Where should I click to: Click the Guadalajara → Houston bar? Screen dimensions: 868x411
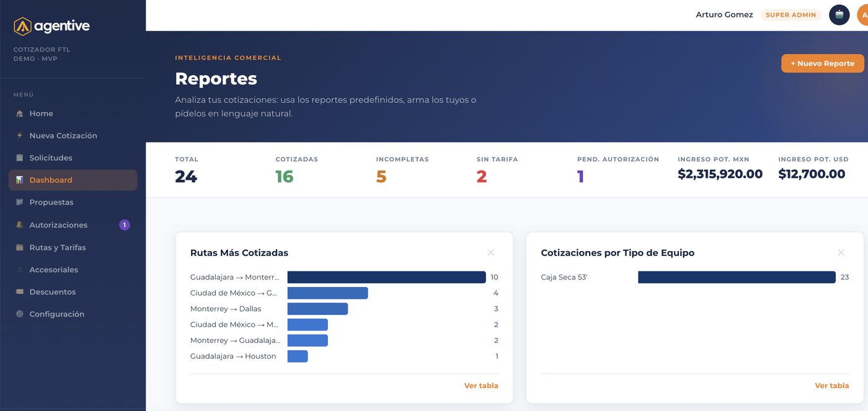[298, 356]
